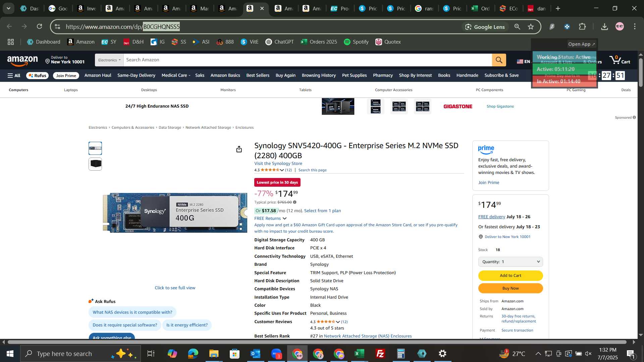Viewport: 644px width, 362px height.
Task: Click Deliver to New York 10001 link
Action: [x=507, y=237]
